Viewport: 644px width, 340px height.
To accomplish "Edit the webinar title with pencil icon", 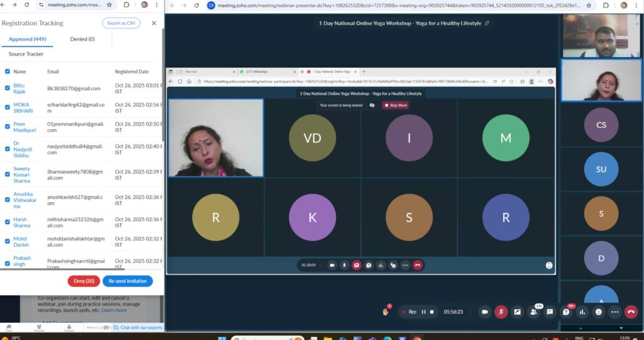I will click(x=486, y=23).
